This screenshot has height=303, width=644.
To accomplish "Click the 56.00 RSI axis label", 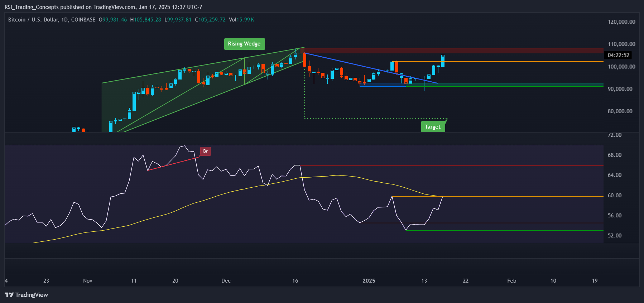I will (615, 216).
